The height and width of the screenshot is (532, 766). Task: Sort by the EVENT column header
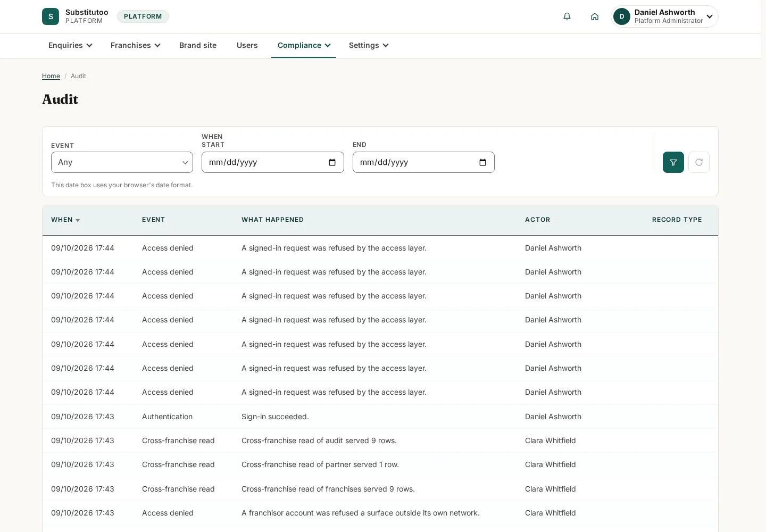pos(153,220)
